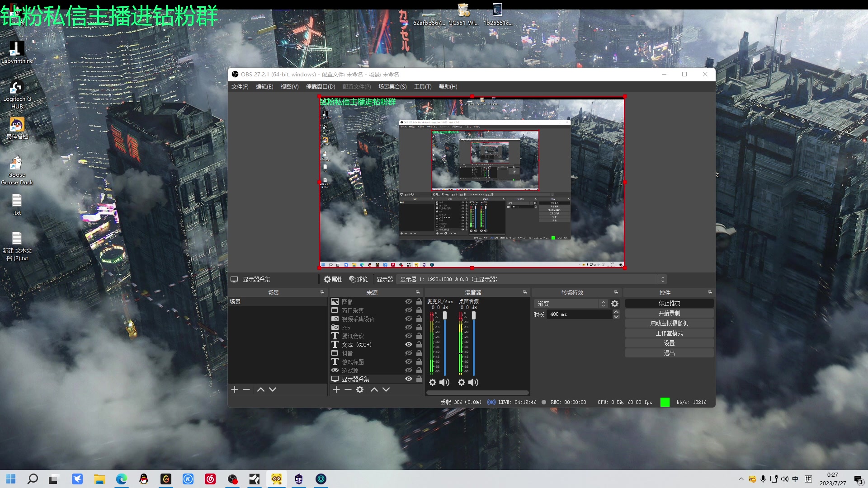Remove scene with minus icon

pyautogui.click(x=246, y=389)
